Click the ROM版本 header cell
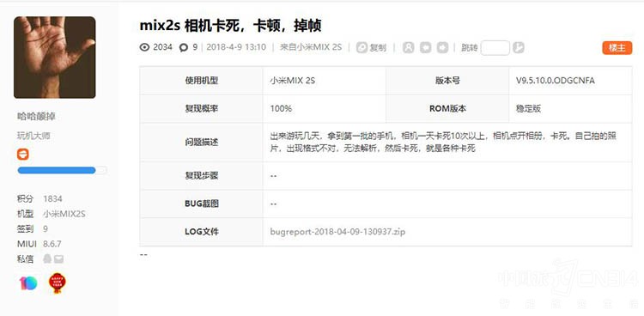 [x=447, y=109]
